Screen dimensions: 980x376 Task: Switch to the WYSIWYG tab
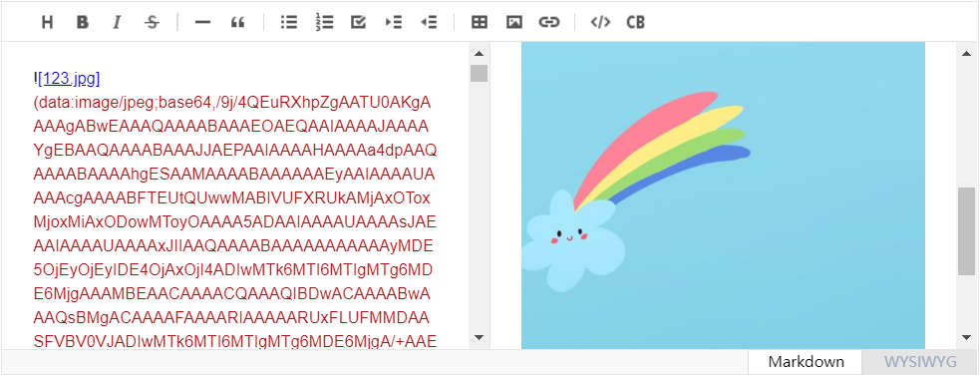point(920,362)
